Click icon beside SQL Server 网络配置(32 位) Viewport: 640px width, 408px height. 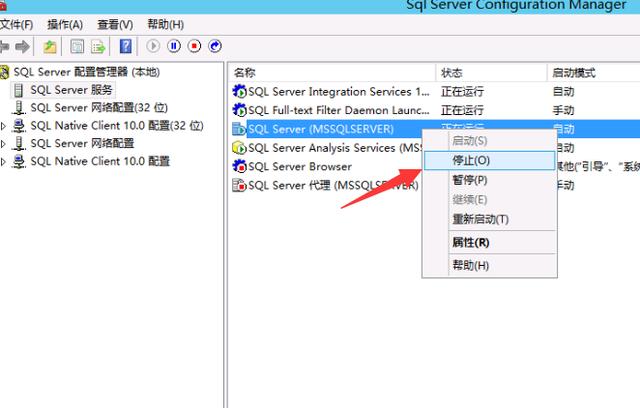point(19,108)
